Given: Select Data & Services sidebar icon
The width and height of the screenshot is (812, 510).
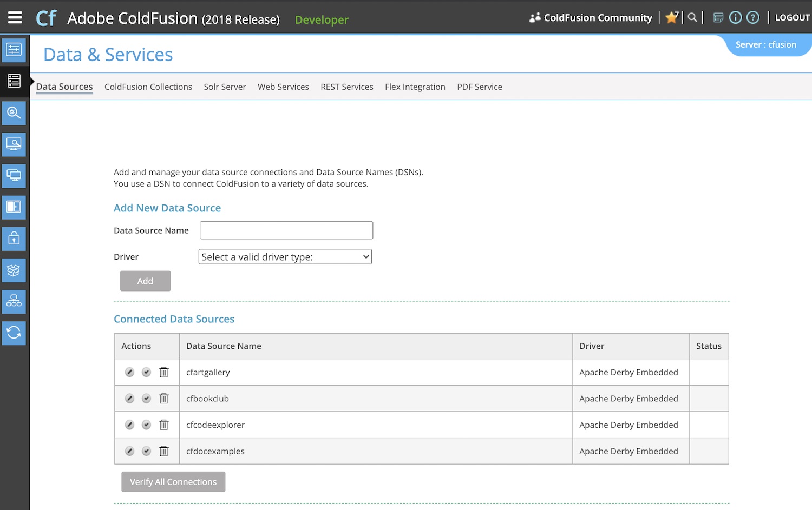Looking at the screenshot, I should (14, 81).
